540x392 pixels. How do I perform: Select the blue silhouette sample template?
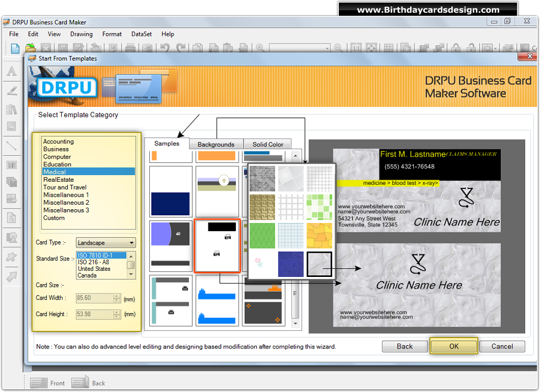[217, 301]
